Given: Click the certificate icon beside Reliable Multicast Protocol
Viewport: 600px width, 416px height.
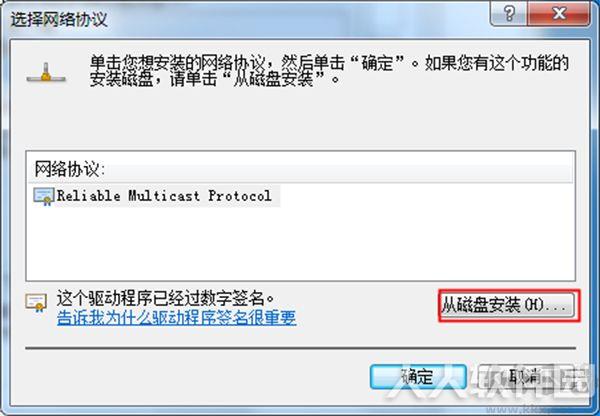Looking at the screenshot, I should tap(43, 197).
